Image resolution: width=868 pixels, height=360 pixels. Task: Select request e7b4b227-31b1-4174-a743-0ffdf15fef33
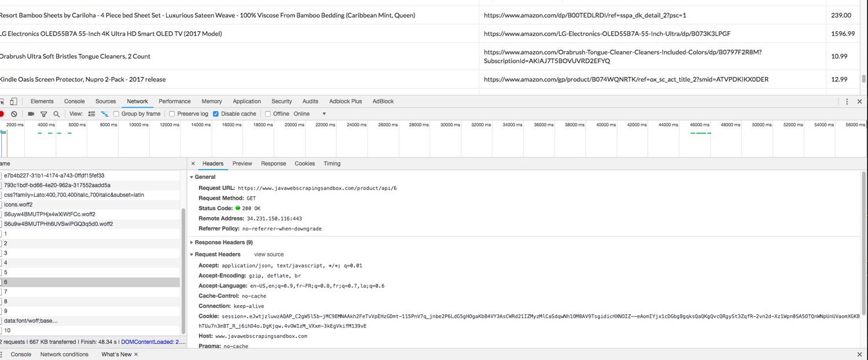tap(90, 175)
